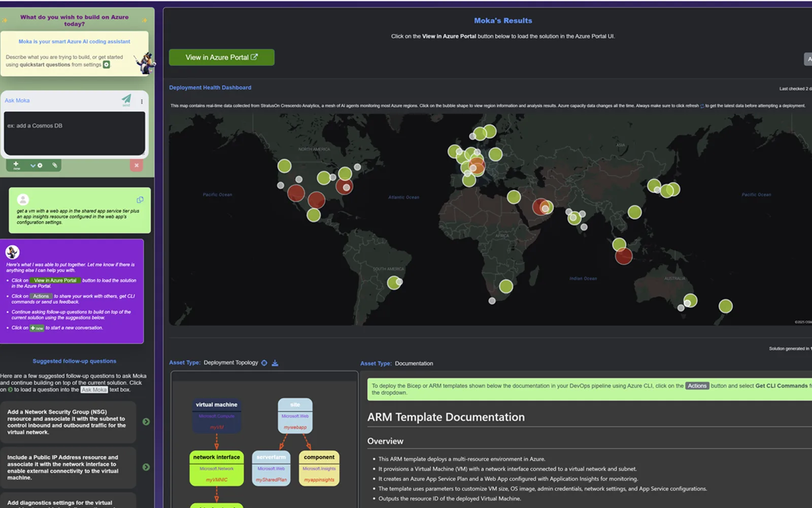Start a new conversation with the plus icon below the text box

point(16,165)
